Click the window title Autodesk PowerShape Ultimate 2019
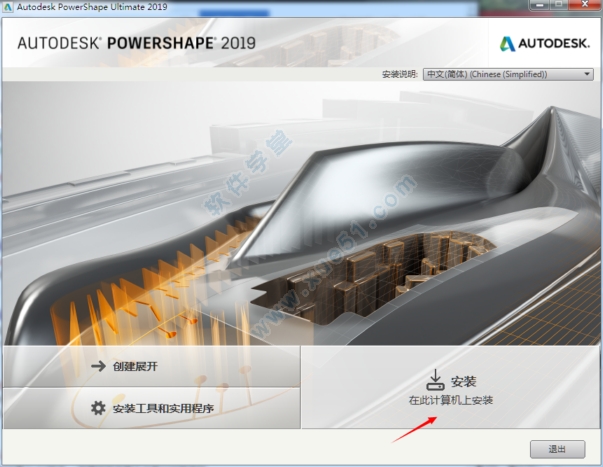This screenshot has width=603, height=467. (92, 7)
